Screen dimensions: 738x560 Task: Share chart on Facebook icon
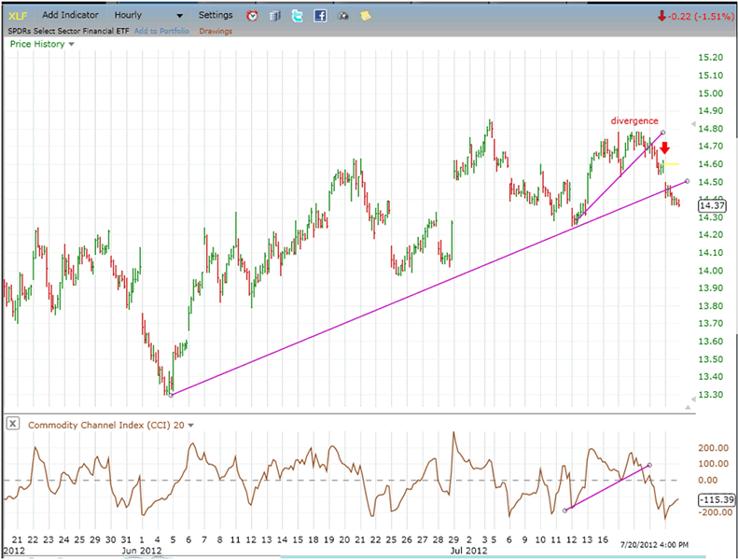point(320,16)
